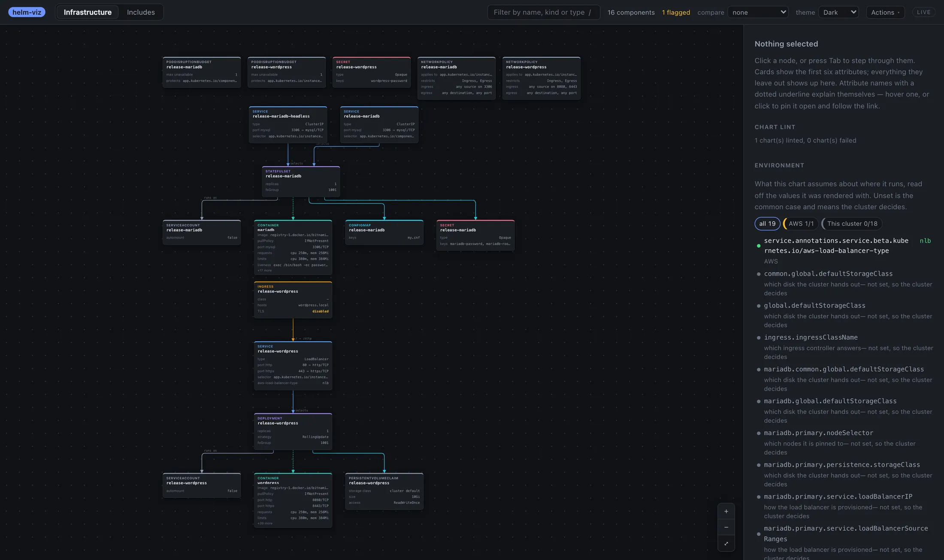Select the PodDisruptionBudget release-wordpress card
Screen dimensions: 944x560
pyautogui.click(x=286, y=72)
